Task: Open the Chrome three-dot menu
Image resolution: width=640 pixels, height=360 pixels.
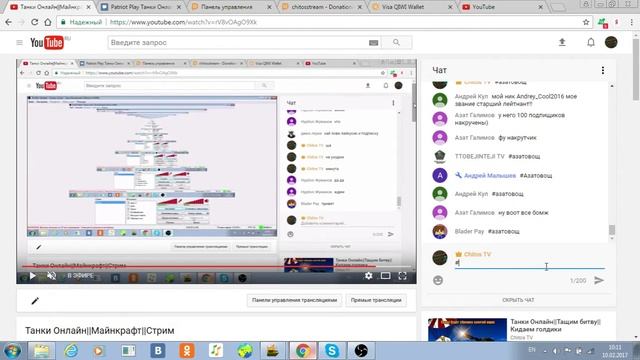Action: 631,22
